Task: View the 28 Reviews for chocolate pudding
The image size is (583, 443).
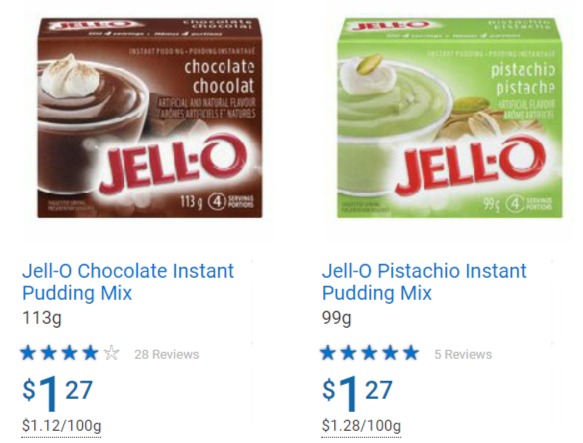Action: [167, 354]
